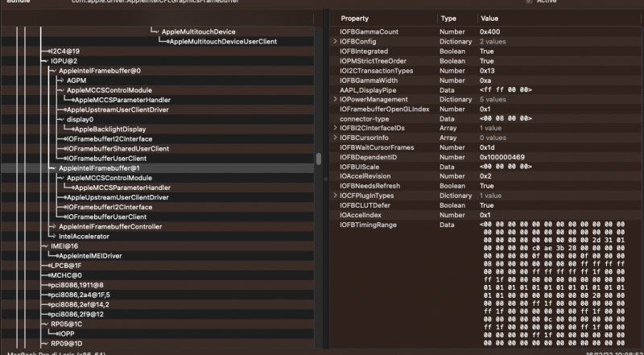Select the AppleBacklightDisplay tree entry

point(110,129)
